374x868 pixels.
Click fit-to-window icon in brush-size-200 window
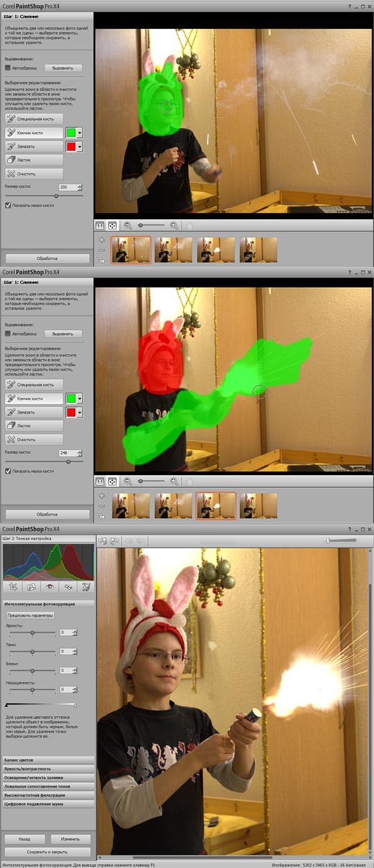112,226
